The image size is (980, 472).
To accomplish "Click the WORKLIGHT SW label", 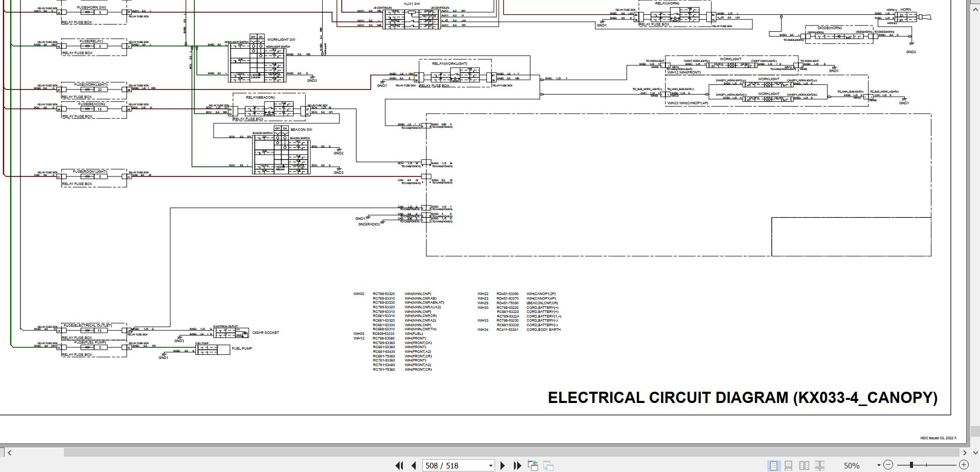I will (281, 39).
